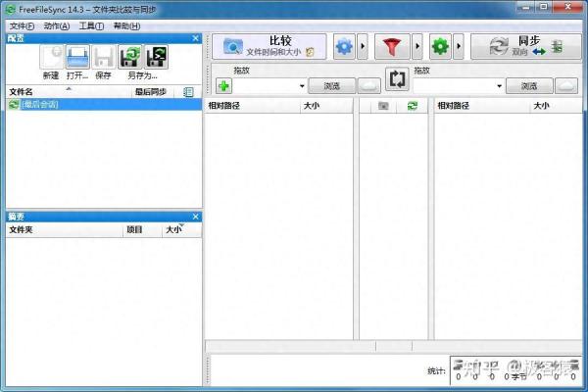Open the 动作(A) menu
Viewport: 588px width, 392px height.
57,25
